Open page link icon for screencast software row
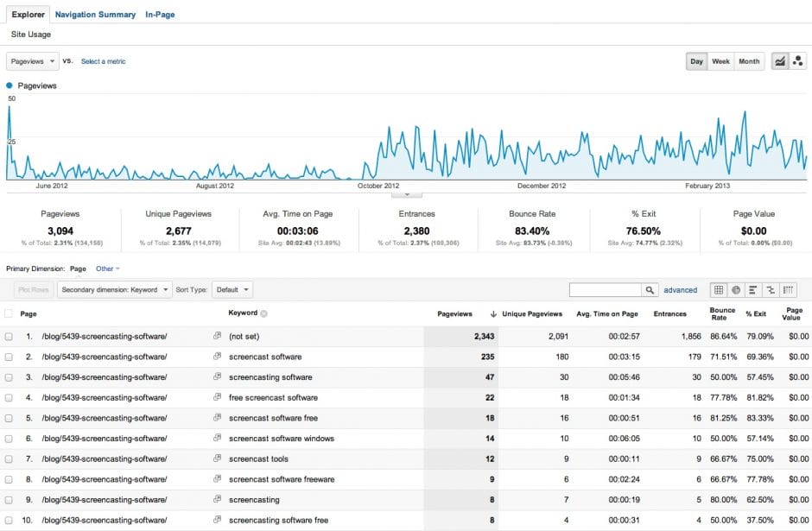812x531 pixels. point(218,356)
